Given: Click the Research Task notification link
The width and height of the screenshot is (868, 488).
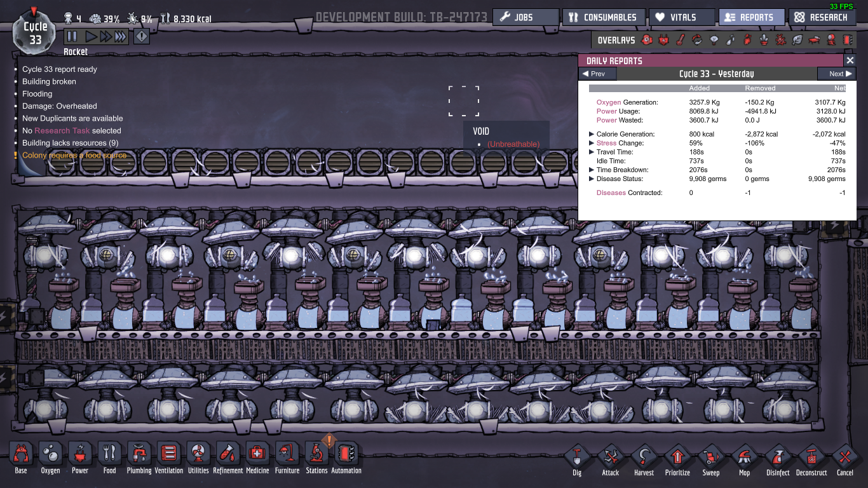Looking at the screenshot, I should 62,130.
